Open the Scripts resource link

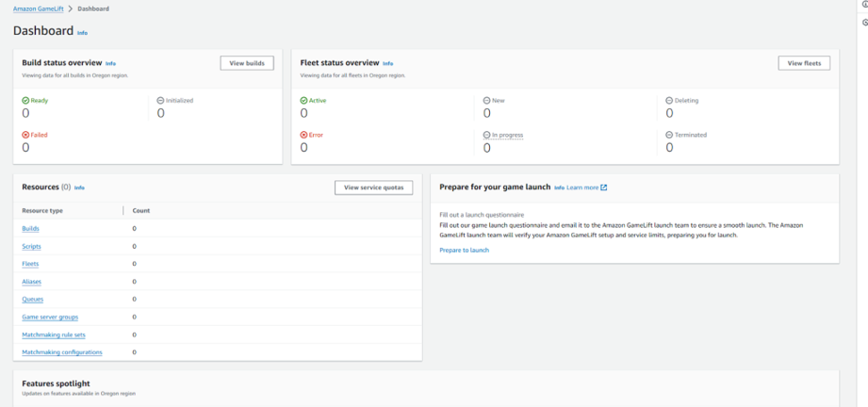click(x=31, y=246)
